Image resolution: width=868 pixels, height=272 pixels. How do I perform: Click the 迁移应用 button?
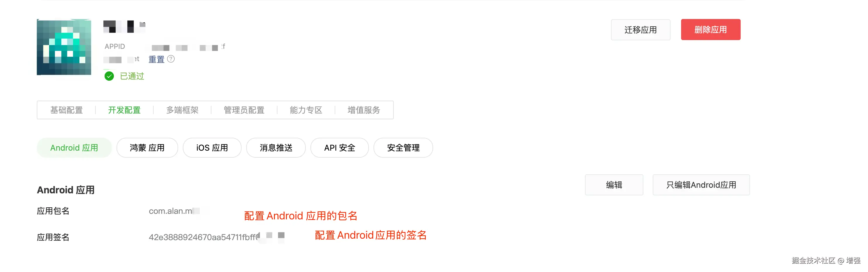tap(640, 30)
